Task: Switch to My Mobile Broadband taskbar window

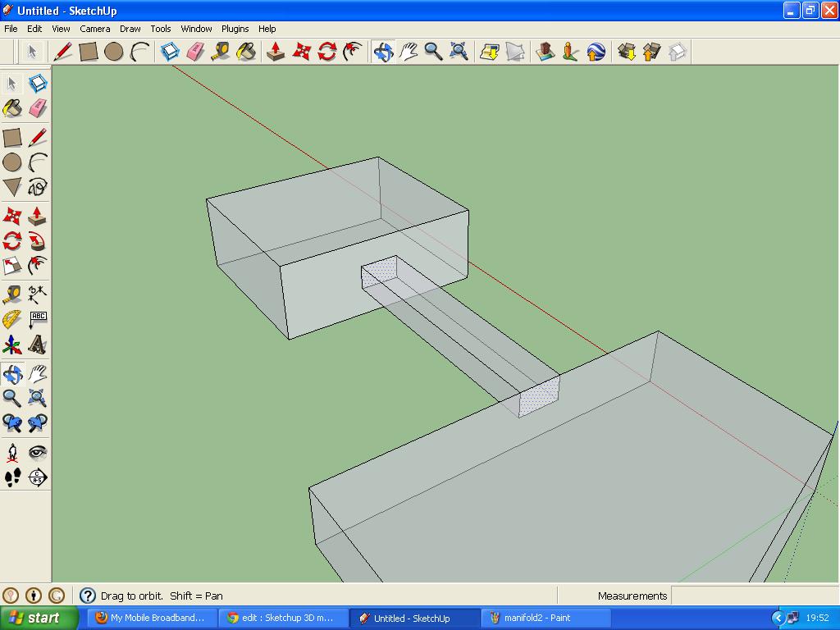Action: [x=152, y=618]
